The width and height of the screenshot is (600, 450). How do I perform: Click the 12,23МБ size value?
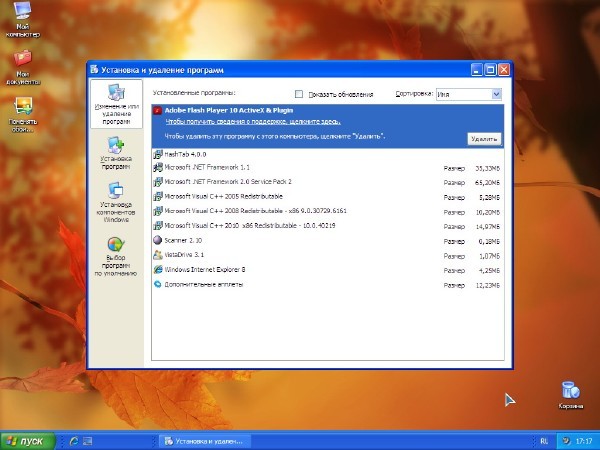click(488, 285)
